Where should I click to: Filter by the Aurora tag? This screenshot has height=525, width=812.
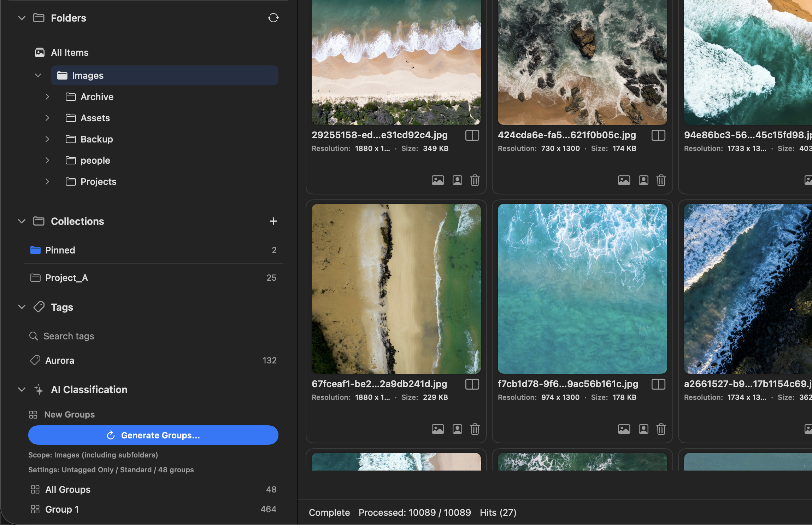coord(153,360)
